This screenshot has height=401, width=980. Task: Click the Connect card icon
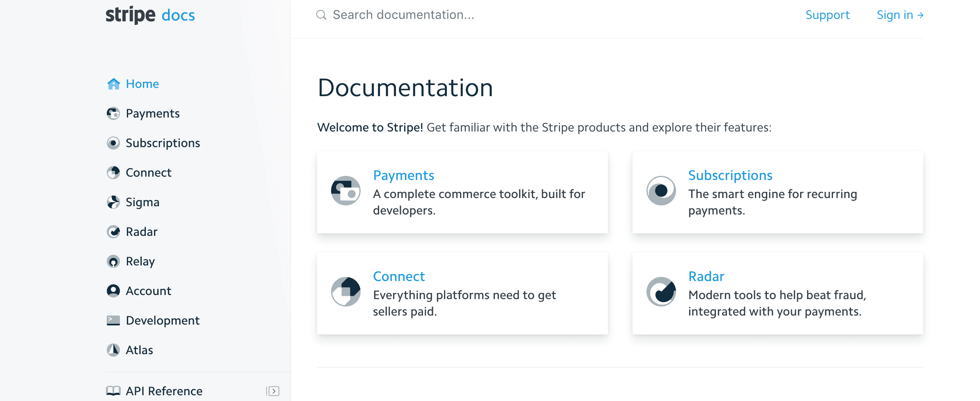tap(346, 292)
